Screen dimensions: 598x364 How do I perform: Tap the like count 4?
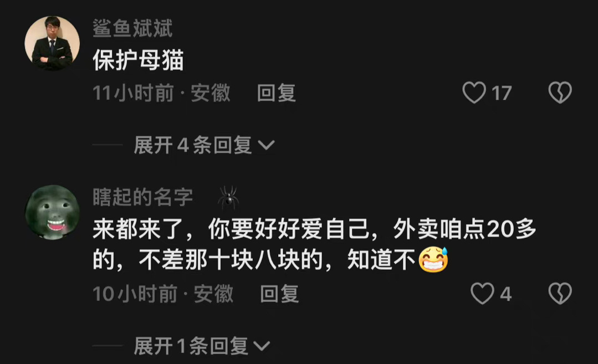(505, 294)
